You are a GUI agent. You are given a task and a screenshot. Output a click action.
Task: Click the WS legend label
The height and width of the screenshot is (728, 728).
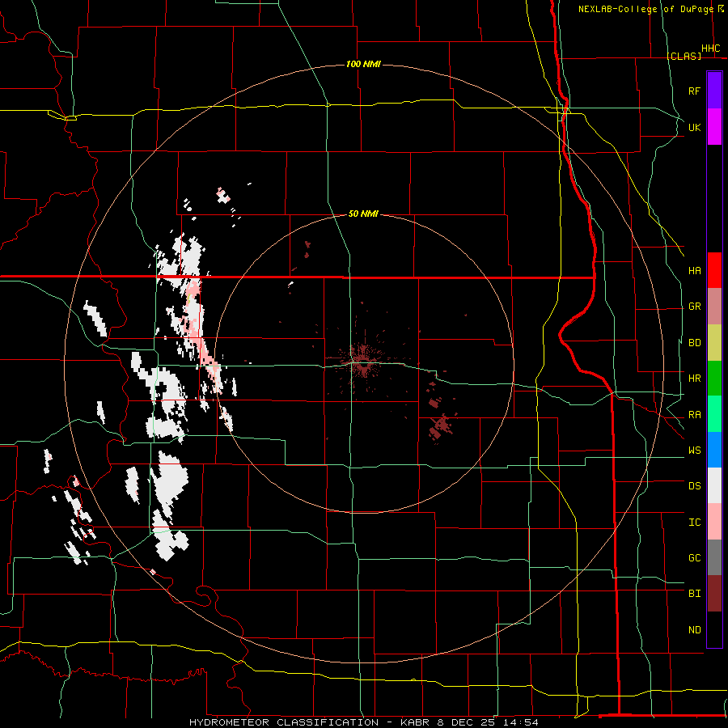point(694,451)
